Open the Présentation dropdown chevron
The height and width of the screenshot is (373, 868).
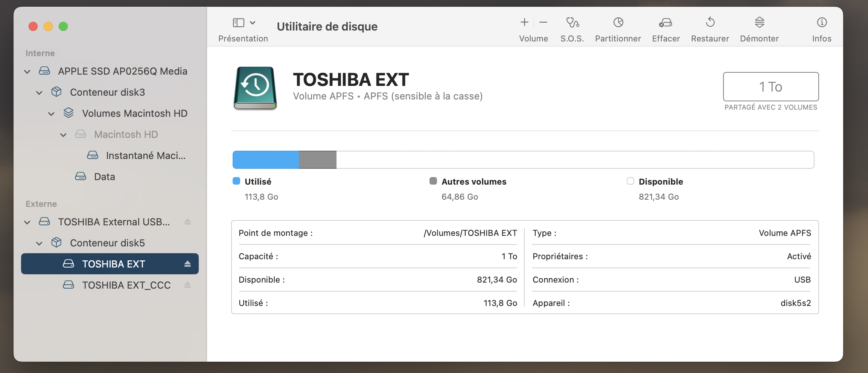click(x=253, y=23)
